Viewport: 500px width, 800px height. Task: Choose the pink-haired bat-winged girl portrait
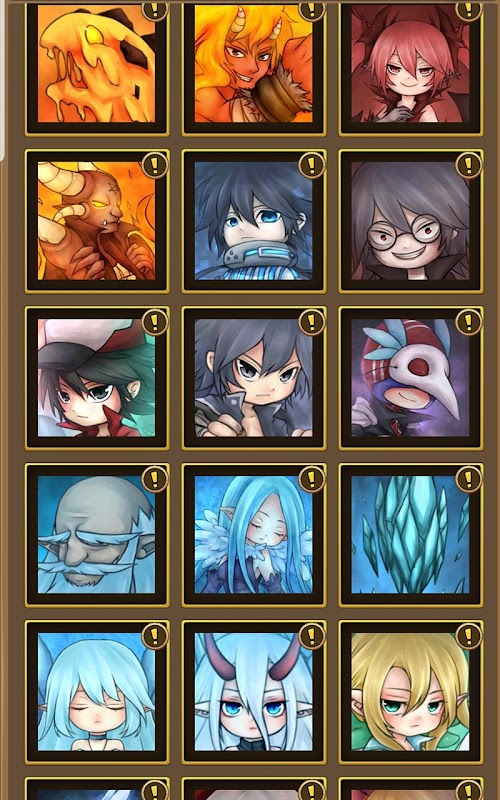coord(410,64)
